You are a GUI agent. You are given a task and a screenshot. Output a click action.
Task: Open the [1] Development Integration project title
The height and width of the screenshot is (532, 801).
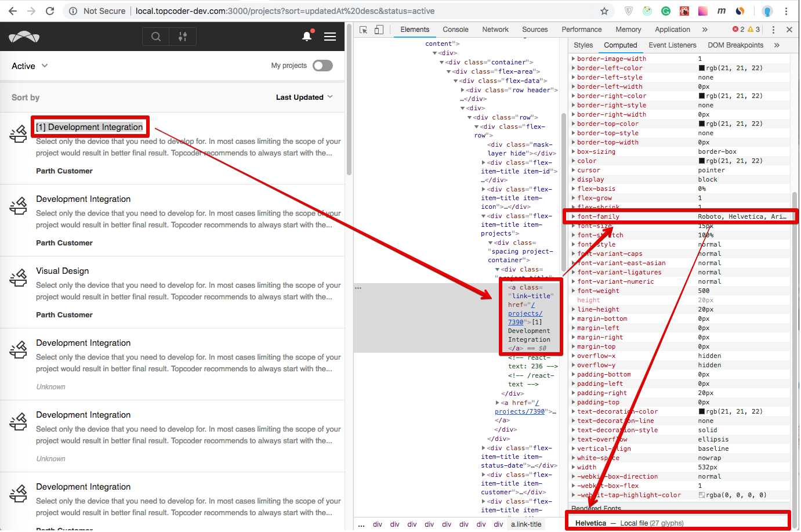pyautogui.click(x=89, y=127)
